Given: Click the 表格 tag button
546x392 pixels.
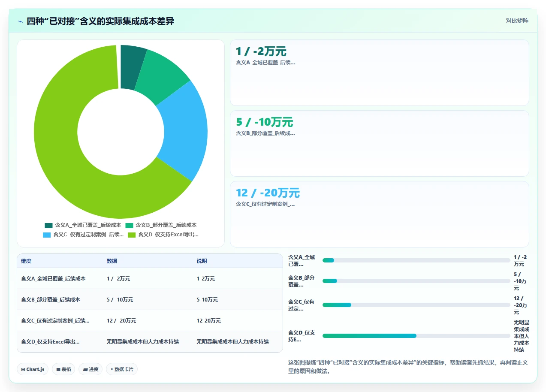Looking at the screenshot, I should point(63,369).
